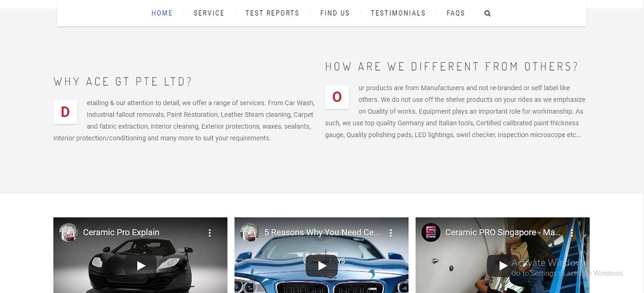Open more options on Ceramic Pro Explain video
644x293 pixels.
click(x=210, y=233)
